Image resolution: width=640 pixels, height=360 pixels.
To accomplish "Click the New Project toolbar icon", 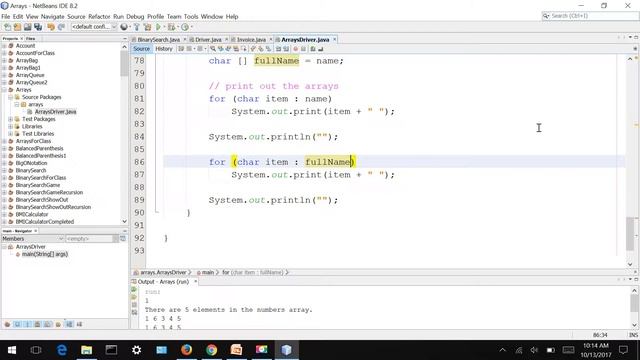I will click(17, 27).
